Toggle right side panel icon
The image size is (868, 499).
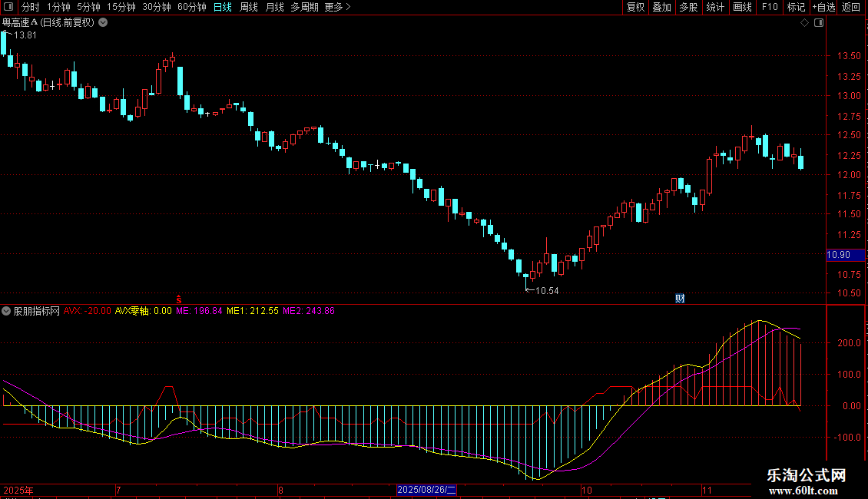pos(818,23)
